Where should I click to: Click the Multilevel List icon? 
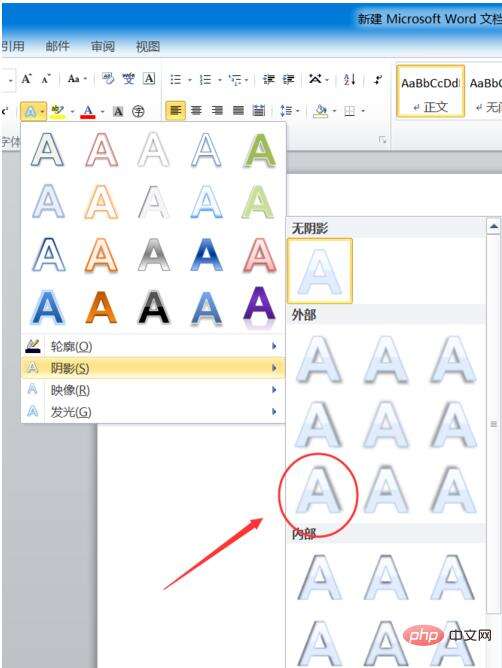pos(235,79)
